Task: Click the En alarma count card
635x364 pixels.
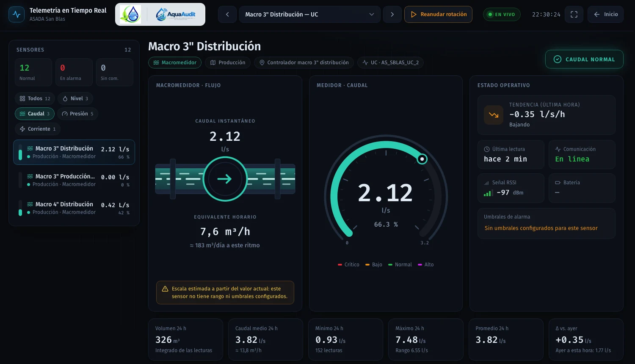Action: pos(74,72)
